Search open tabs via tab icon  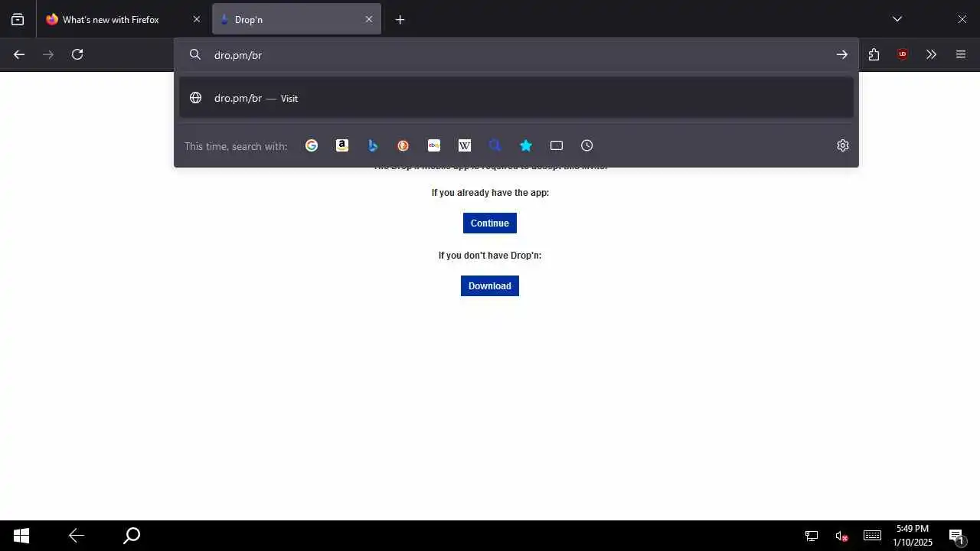[557, 145]
